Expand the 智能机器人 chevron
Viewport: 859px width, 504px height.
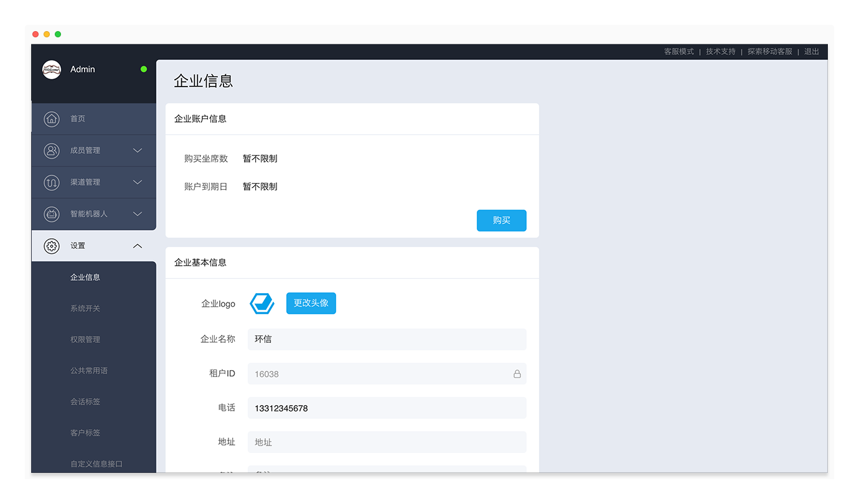point(138,214)
